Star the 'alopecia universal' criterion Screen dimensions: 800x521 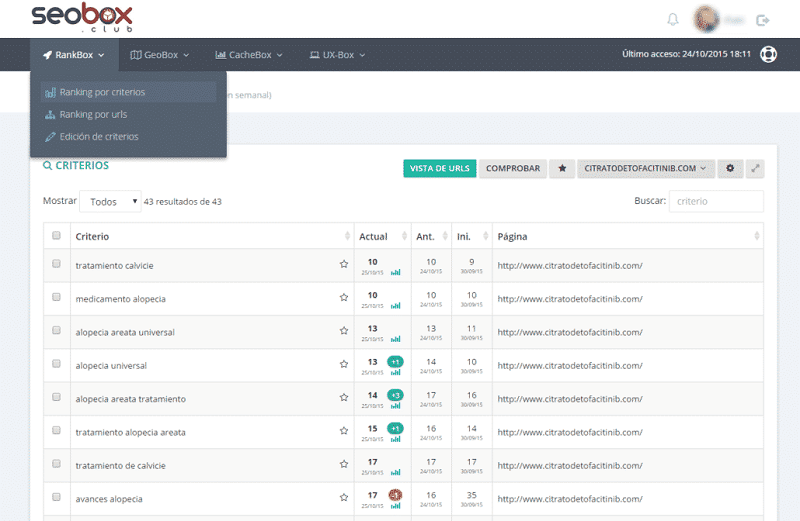344,364
